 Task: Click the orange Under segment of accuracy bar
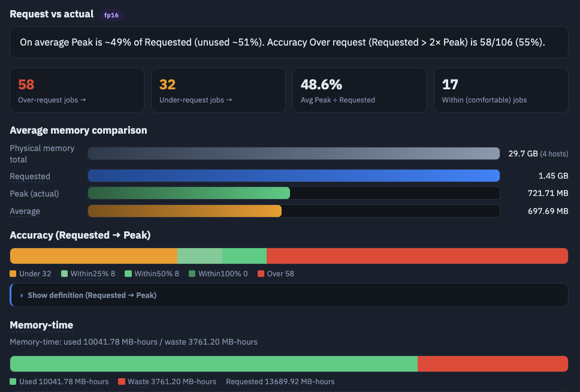coord(94,256)
